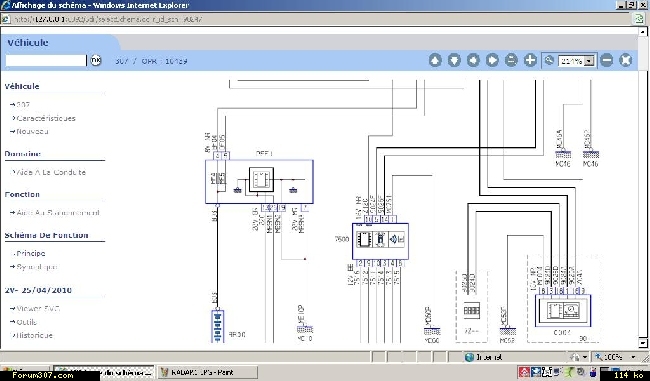This screenshot has height=381, width=650.
Task: Click the pan left arrow icon
Action: pyautogui.click(x=473, y=61)
